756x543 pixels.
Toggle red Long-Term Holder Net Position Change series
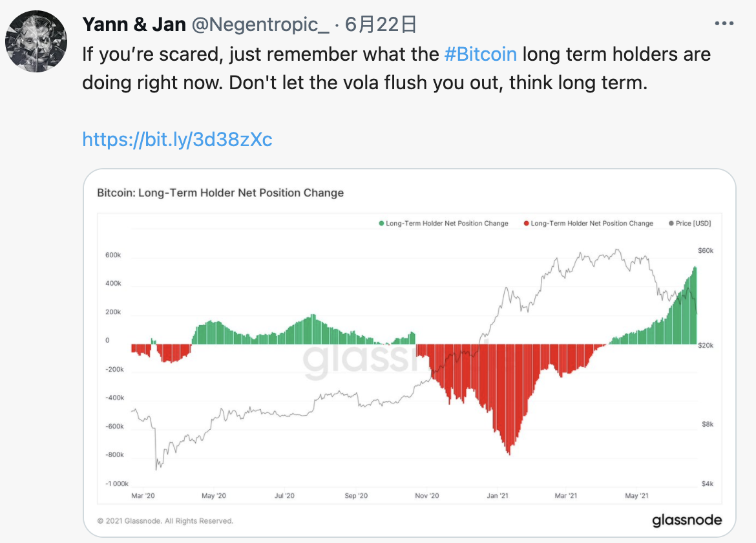[589, 223]
